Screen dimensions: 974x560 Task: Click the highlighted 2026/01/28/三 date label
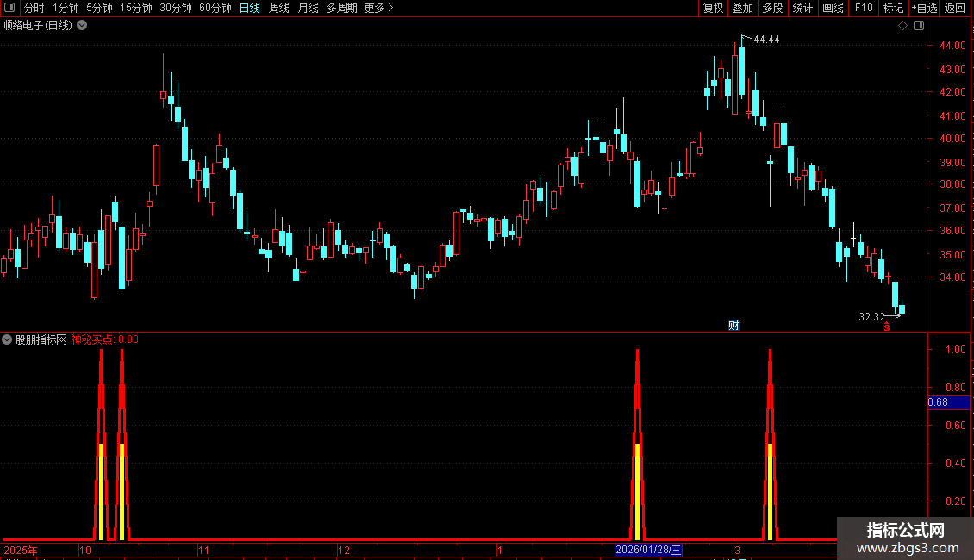coord(648,550)
